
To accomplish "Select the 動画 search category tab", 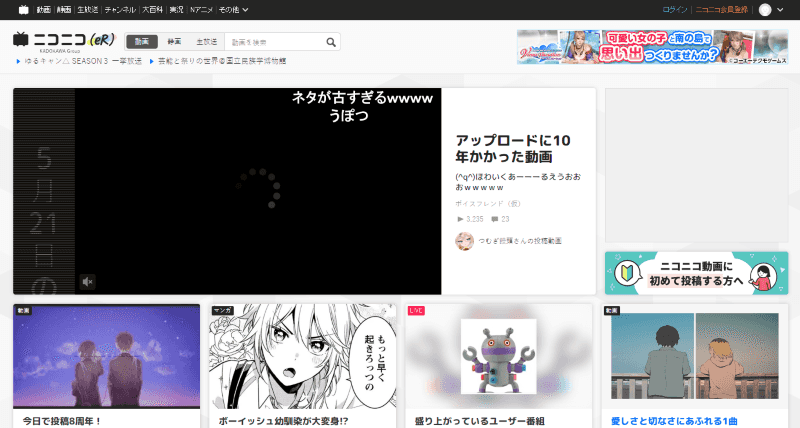I will tap(142, 42).
